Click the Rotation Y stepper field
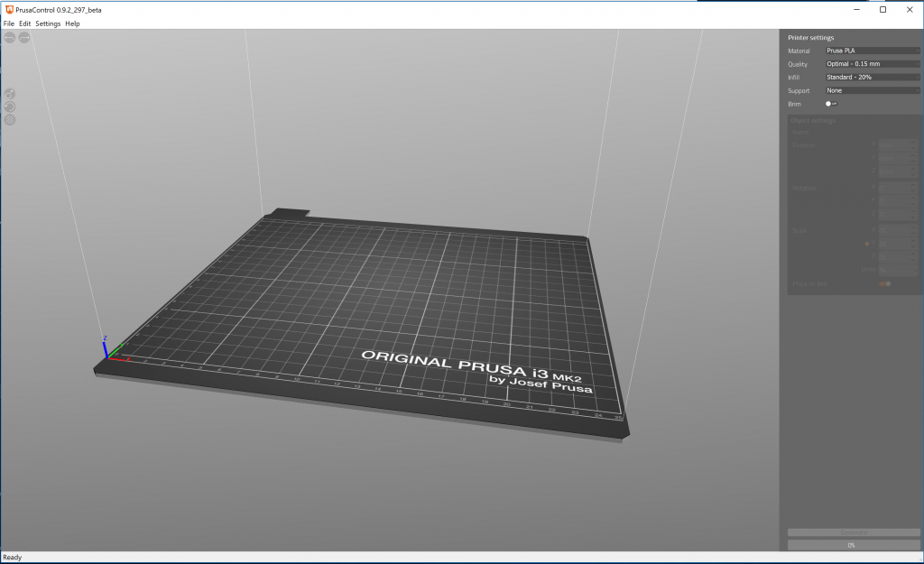The width and height of the screenshot is (924, 564). pos(899,201)
